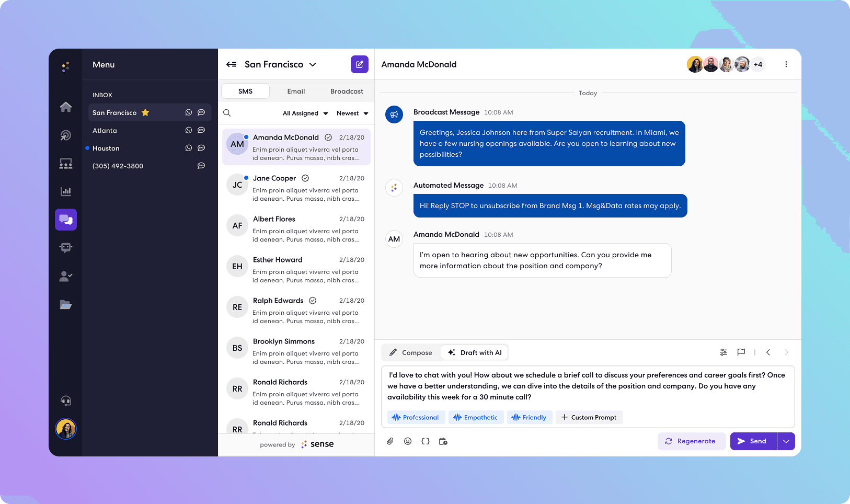Click the verified check next to Jane Cooper

pos(305,178)
